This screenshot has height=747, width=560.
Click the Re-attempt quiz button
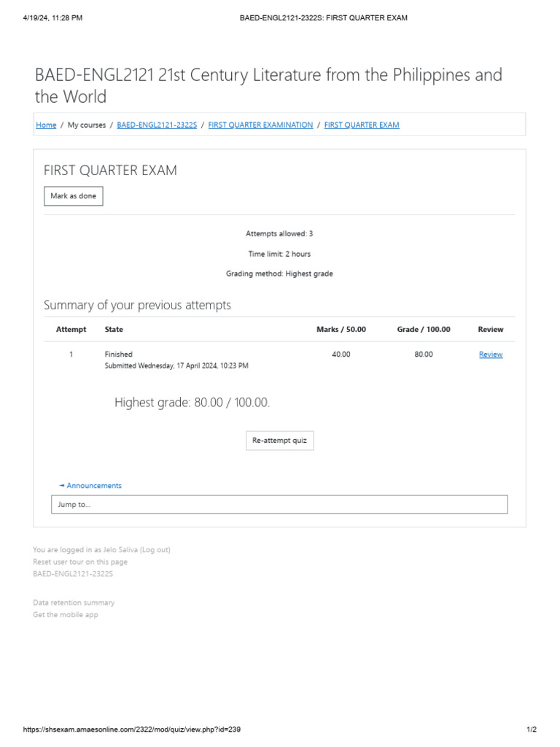point(280,441)
